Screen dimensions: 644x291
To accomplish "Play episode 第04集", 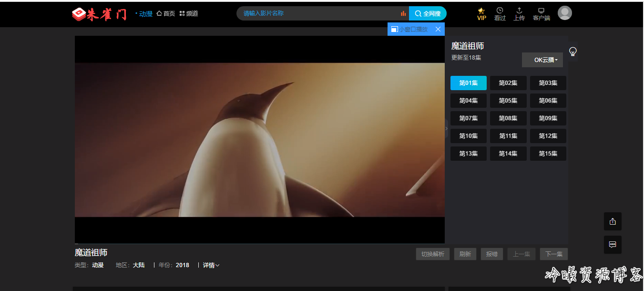I will point(469,101).
